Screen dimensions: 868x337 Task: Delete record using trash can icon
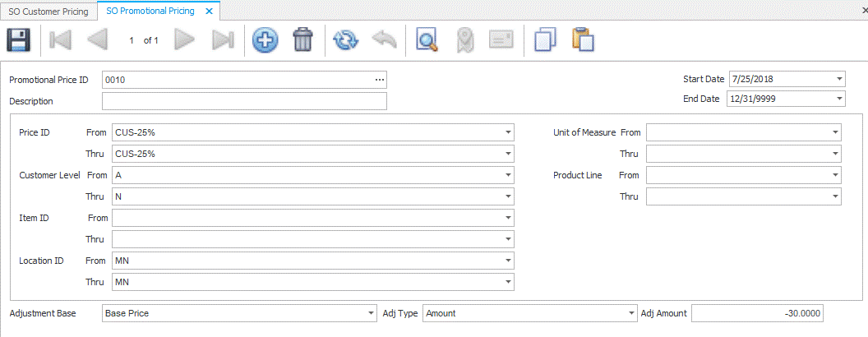[302, 40]
